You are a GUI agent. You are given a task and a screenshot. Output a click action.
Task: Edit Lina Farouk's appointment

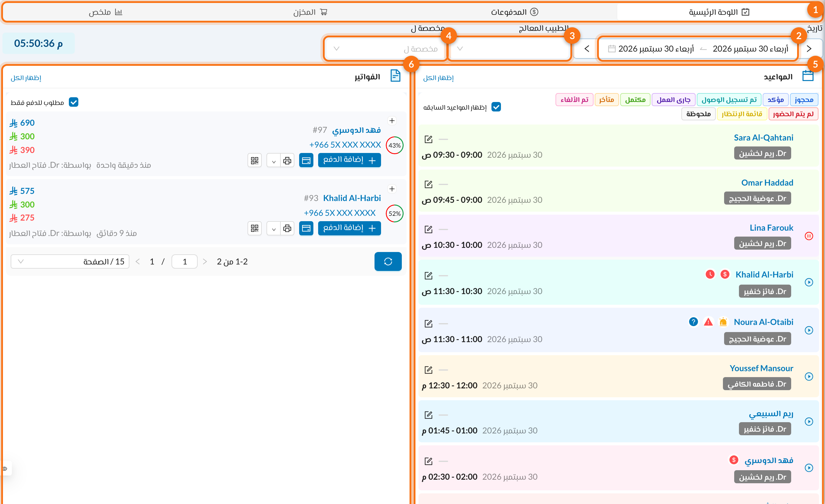click(429, 229)
